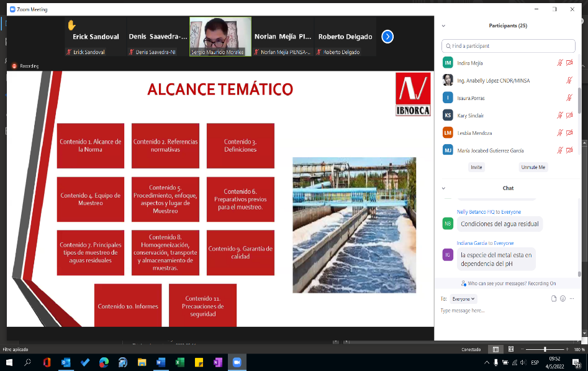The height and width of the screenshot is (371, 588).
Task: Click the IBNORCA logo on slide
Action: pos(413,94)
